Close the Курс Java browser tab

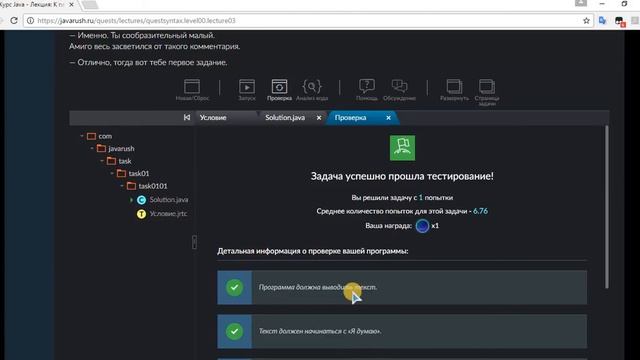(x=71, y=4)
